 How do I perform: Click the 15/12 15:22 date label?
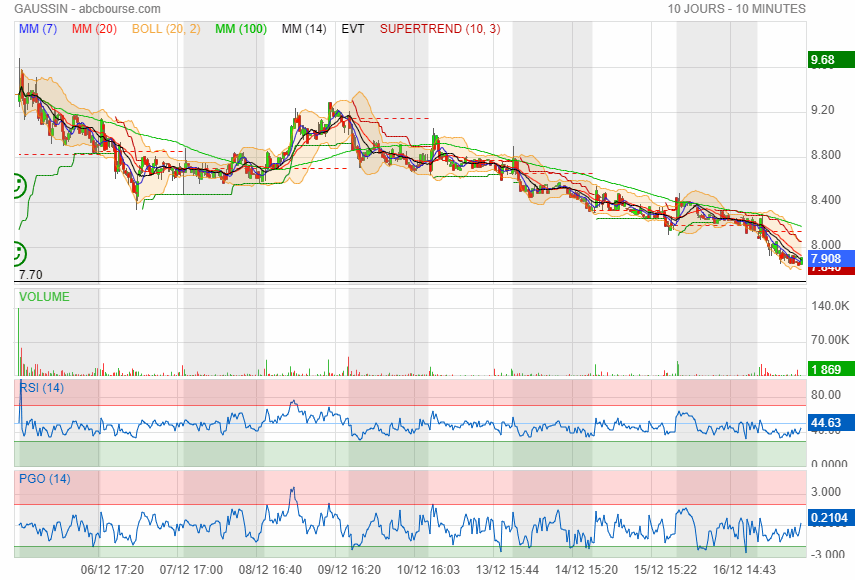(666, 570)
